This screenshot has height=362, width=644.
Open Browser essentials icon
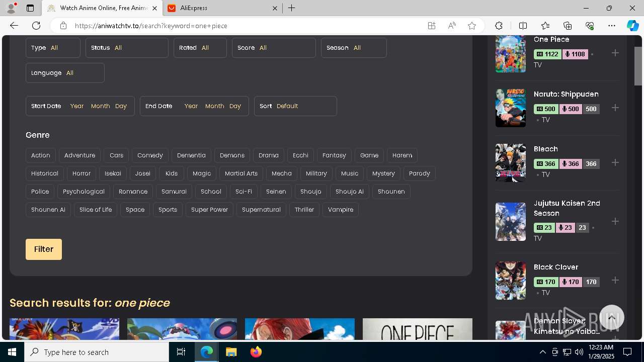[x=590, y=26]
